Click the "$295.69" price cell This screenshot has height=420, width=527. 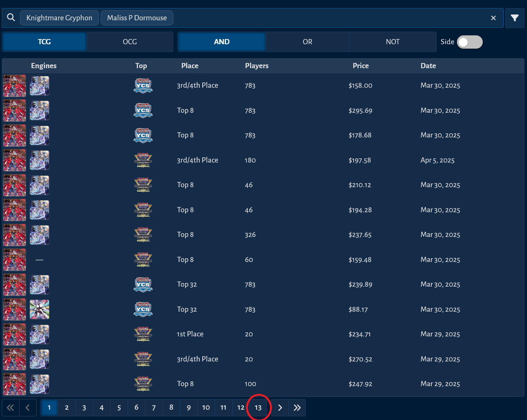point(360,111)
